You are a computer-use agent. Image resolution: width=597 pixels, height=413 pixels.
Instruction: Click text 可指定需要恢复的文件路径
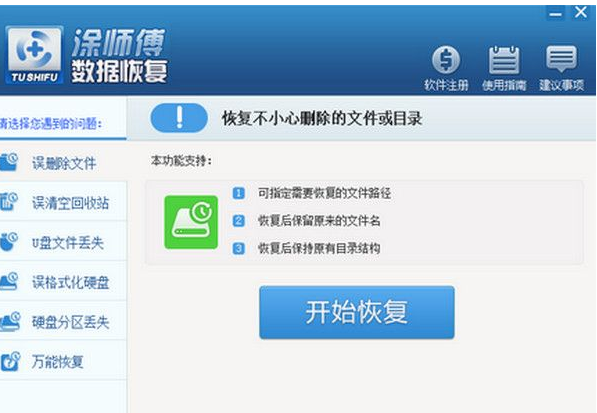click(324, 193)
